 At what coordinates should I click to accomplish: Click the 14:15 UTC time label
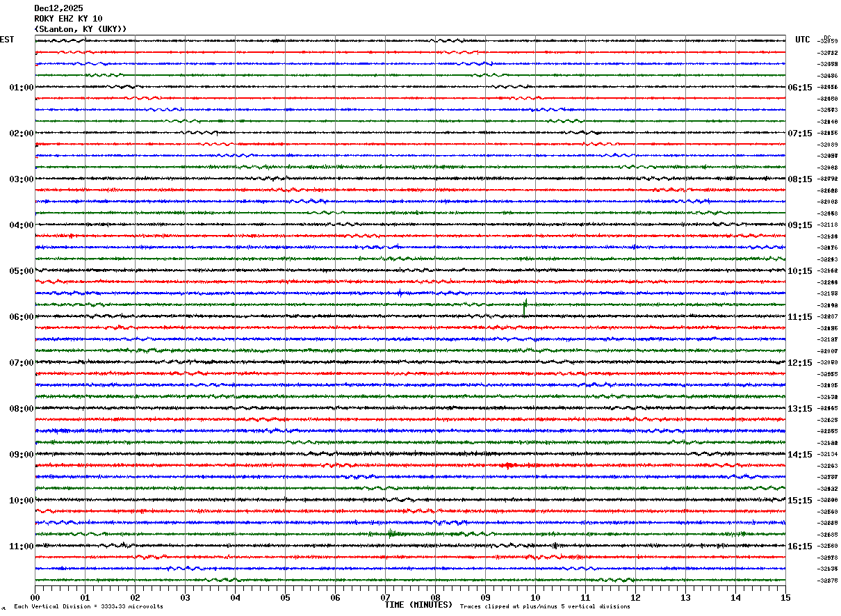799,455
